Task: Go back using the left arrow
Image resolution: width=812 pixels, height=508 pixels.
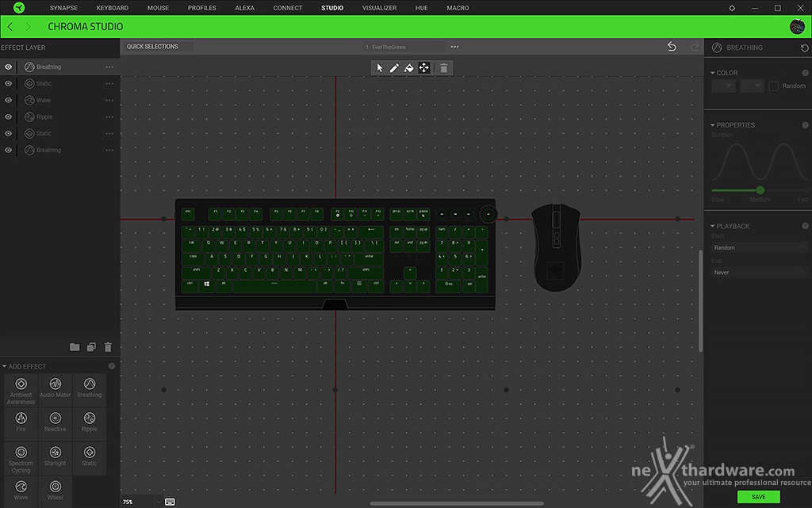Action: click(10, 26)
